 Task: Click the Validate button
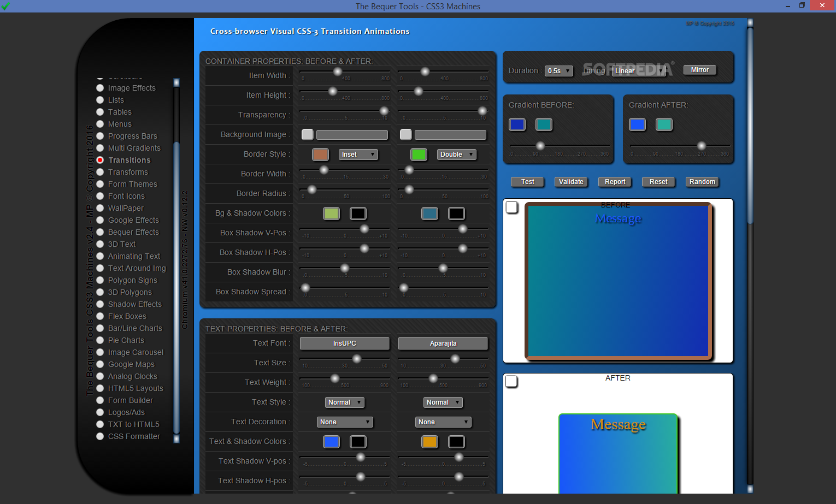[x=571, y=182]
